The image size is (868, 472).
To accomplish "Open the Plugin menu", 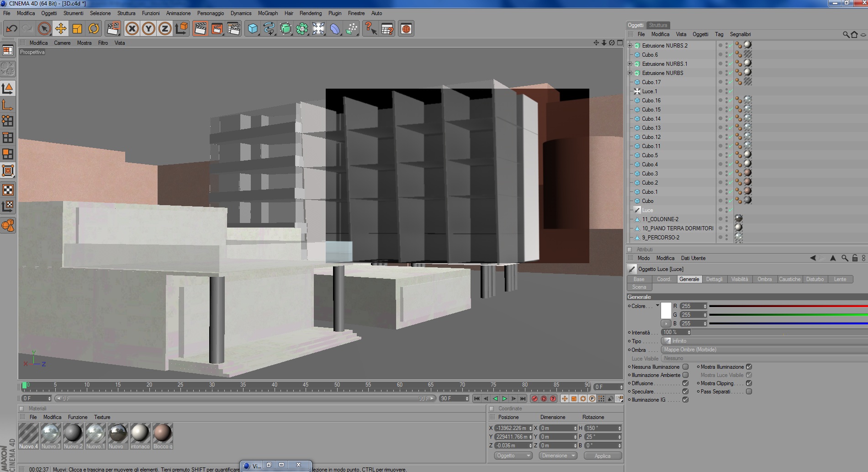I will click(x=335, y=13).
